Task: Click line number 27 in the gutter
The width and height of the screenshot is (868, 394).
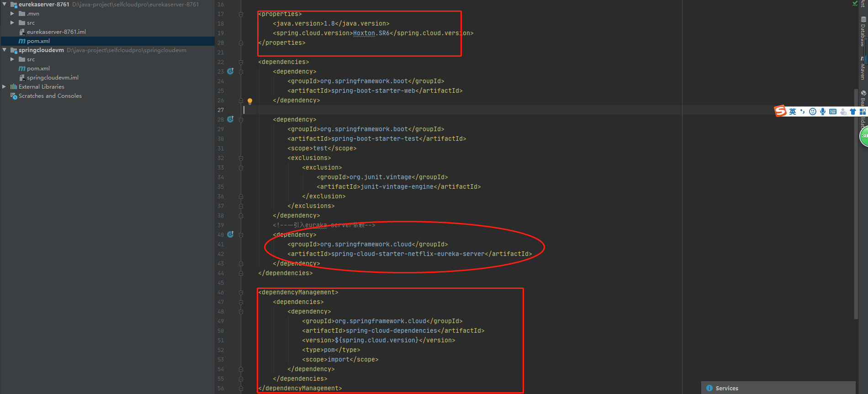Action: [221, 110]
